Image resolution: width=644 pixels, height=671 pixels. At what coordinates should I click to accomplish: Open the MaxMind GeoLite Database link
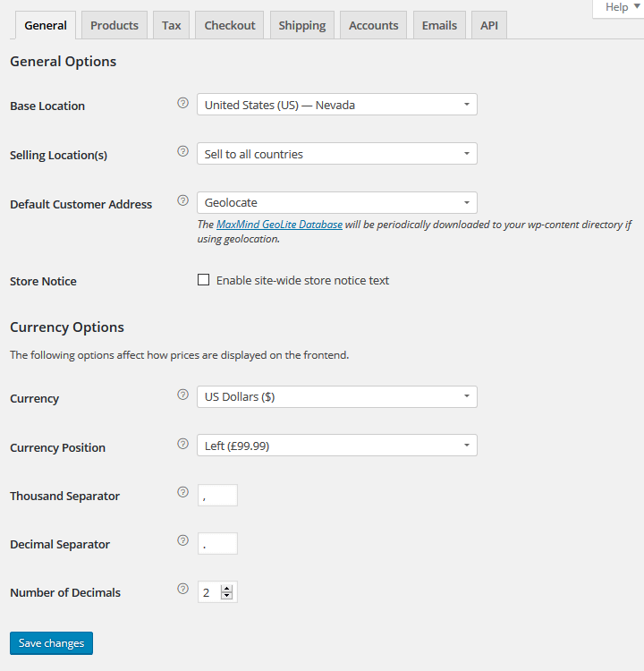point(279,225)
